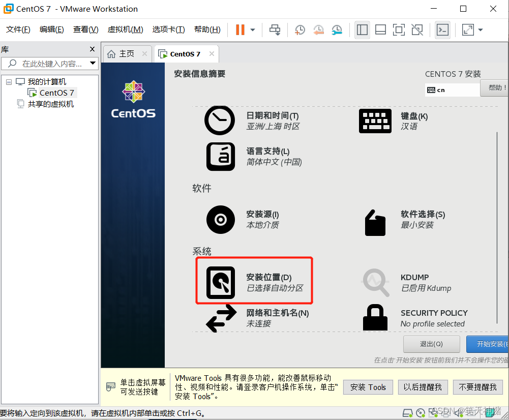Open the 文件(F) menu
509x420 pixels.
[18, 29]
